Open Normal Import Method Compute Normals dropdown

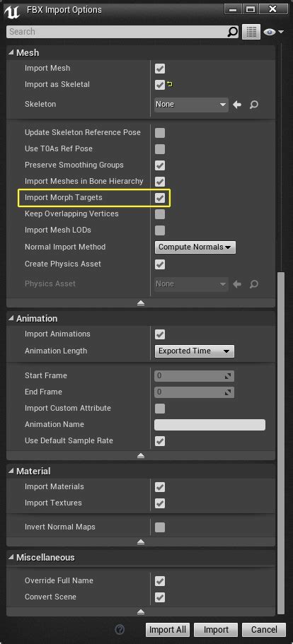point(195,247)
